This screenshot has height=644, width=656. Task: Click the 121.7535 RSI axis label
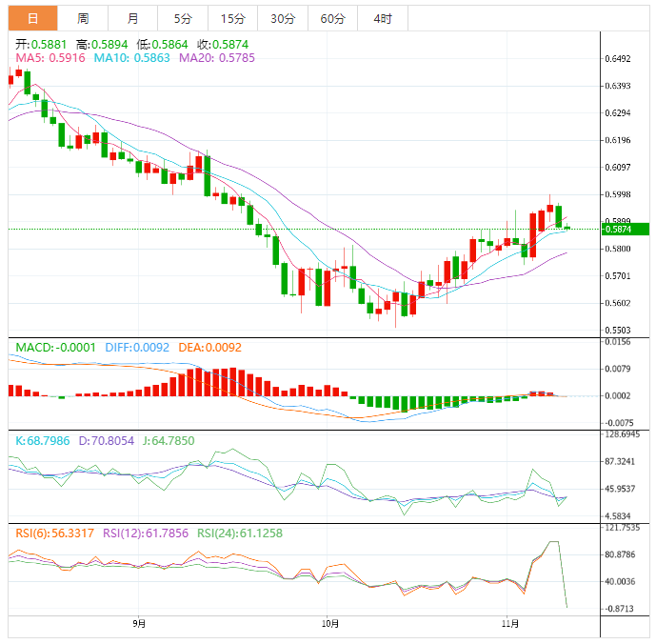(622, 528)
